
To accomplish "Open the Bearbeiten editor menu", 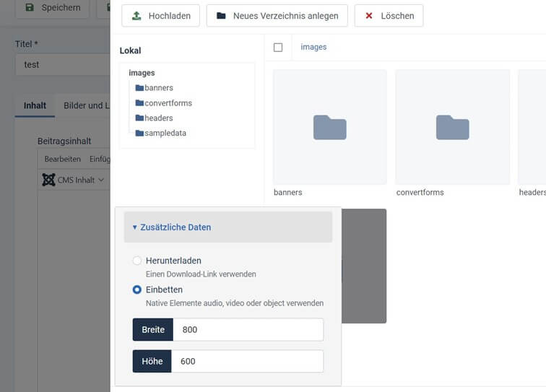I will [x=63, y=159].
